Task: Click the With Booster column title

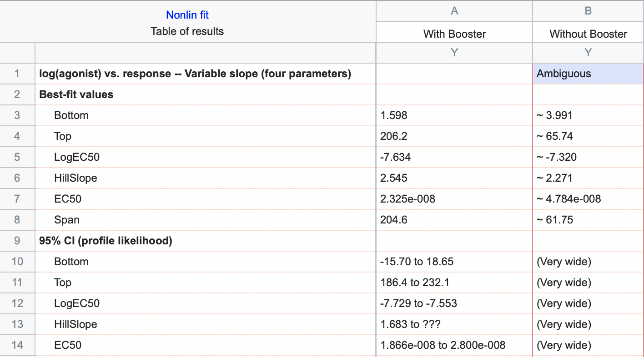Action: point(454,34)
